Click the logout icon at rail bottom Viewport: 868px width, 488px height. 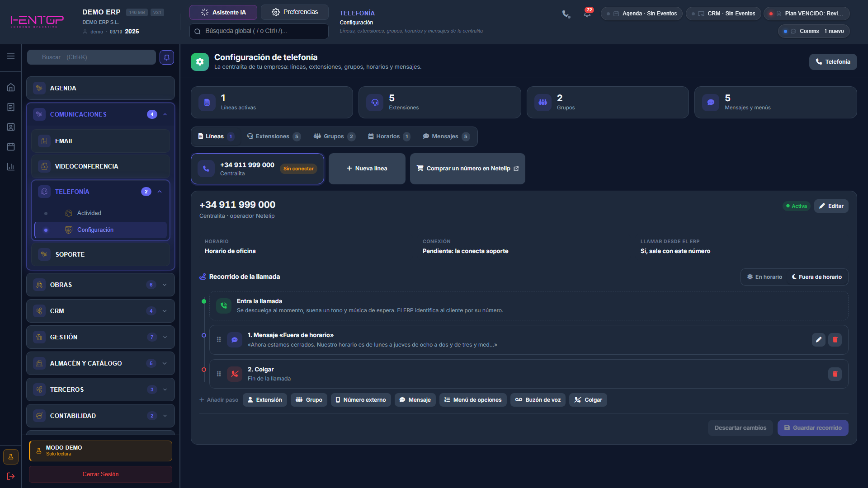pyautogui.click(x=11, y=476)
